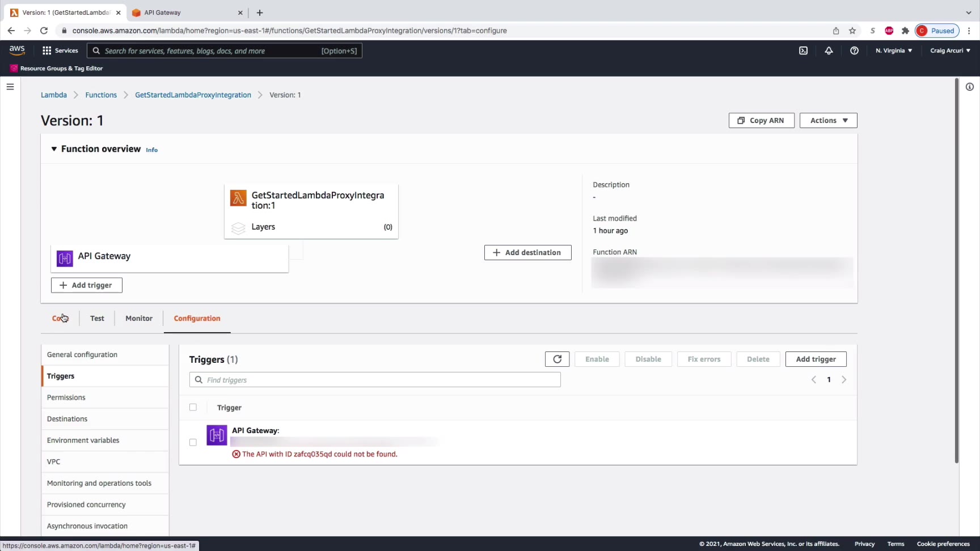980x551 pixels.
Task: Click the API Gateway trigger row icon
Action: 217,435
